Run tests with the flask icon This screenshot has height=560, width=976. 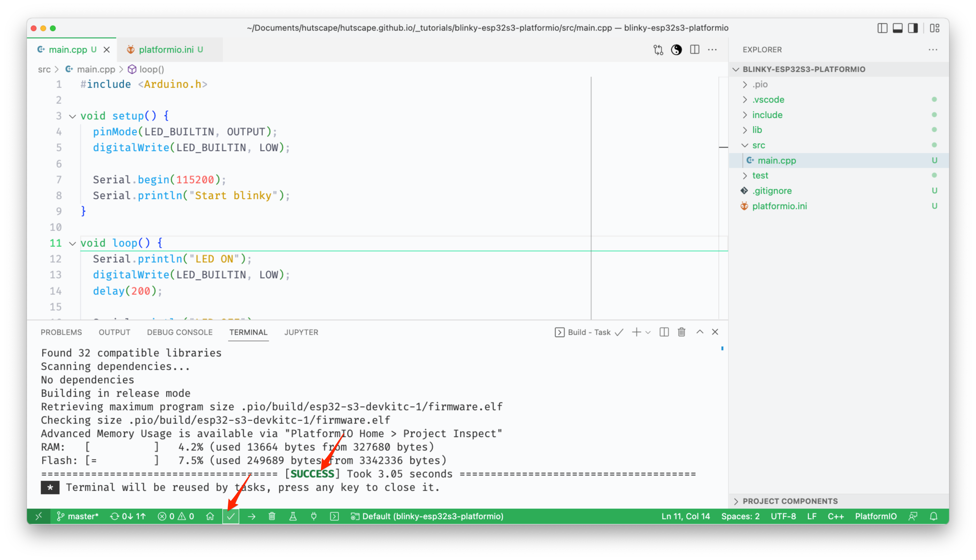293,517
